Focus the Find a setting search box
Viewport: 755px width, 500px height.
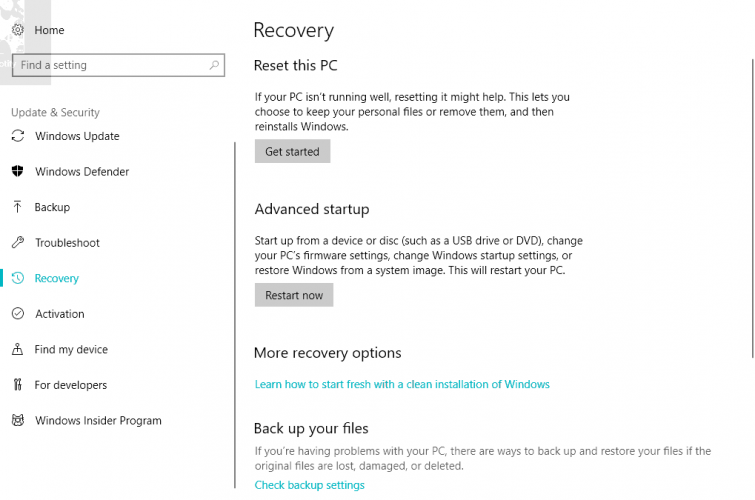tap(110, 65)
